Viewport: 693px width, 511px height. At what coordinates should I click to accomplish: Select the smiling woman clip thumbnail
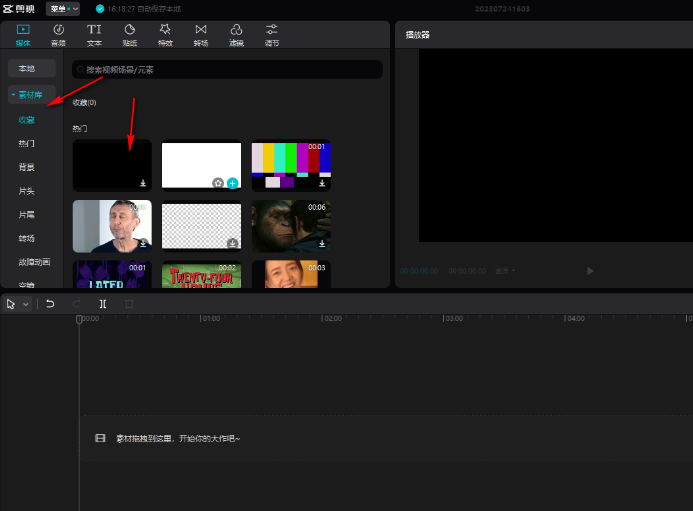pyautogui.click(x=291, y=275)
